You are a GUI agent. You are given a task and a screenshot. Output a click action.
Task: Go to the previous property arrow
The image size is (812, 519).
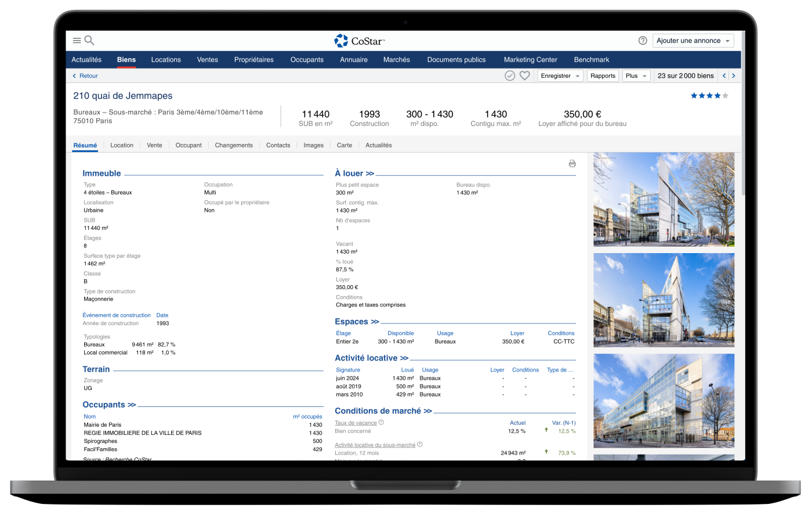pos(724,76)
